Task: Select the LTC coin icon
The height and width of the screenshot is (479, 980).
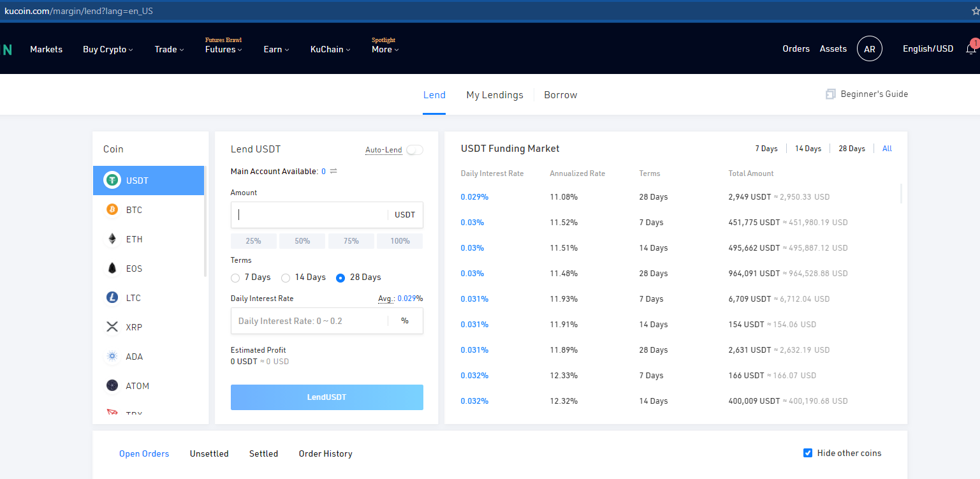Action: tap(112, 297)
